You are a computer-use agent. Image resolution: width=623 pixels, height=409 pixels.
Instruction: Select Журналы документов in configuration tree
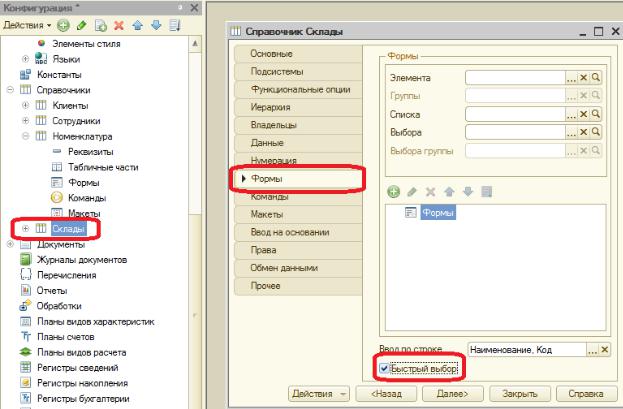pyautogui.click(x=82, y=260)
